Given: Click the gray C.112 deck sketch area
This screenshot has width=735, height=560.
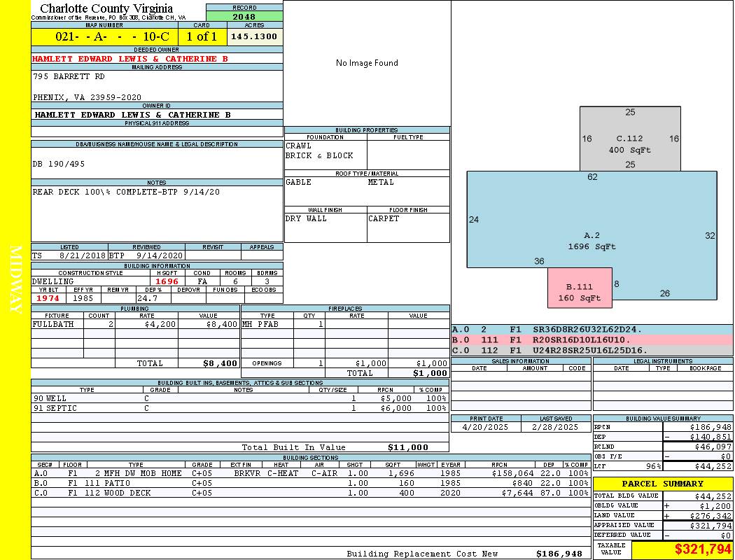Looking at the screenshot, I should (x=630, y=139).
